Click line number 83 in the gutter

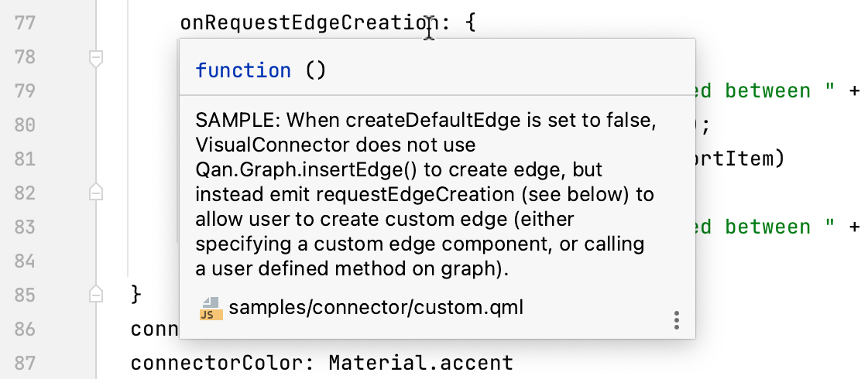click(x=25, y=227)
